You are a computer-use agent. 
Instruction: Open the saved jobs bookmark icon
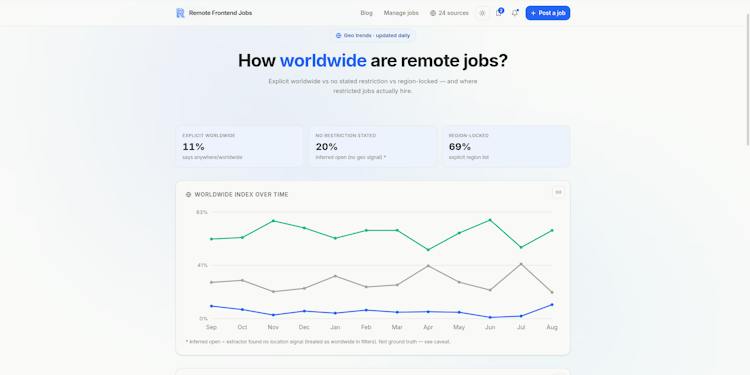pyautogui.click(x=498, y=13)
